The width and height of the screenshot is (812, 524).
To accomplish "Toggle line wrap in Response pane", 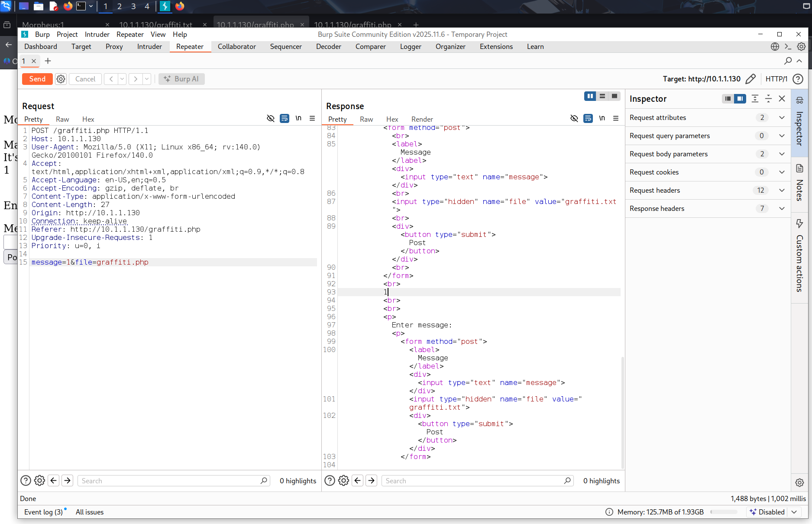I will click(x=588, y=118).
